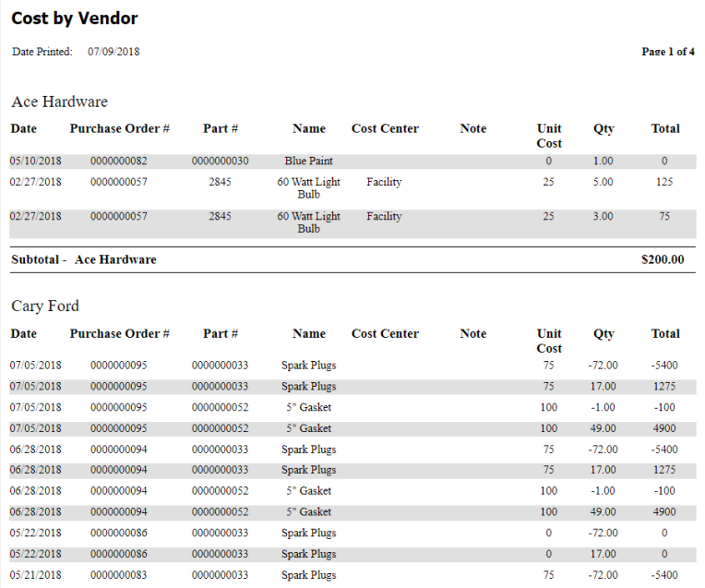Click the total value 125
This screenshot has width=705, height=588.
(x=664, y=183)
